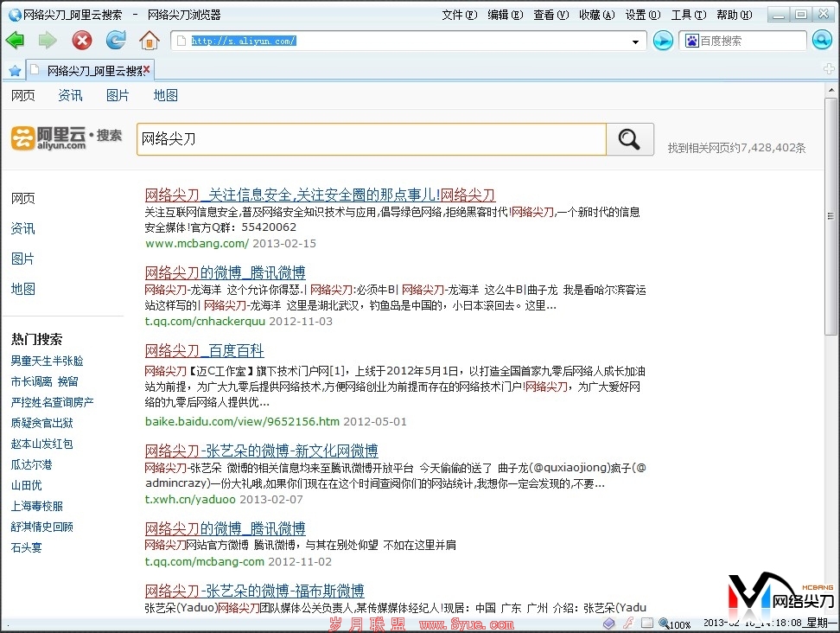The width and height of the screenshot is (840, 633).
Task: Open hot search 赵本山发红包
Action: coord(41,444)
